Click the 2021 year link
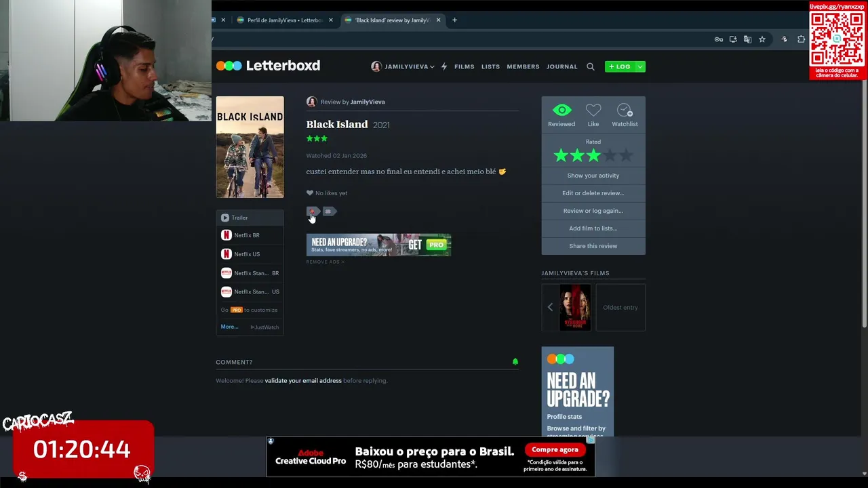The image size is (868, 488). (x=381, y=125)
